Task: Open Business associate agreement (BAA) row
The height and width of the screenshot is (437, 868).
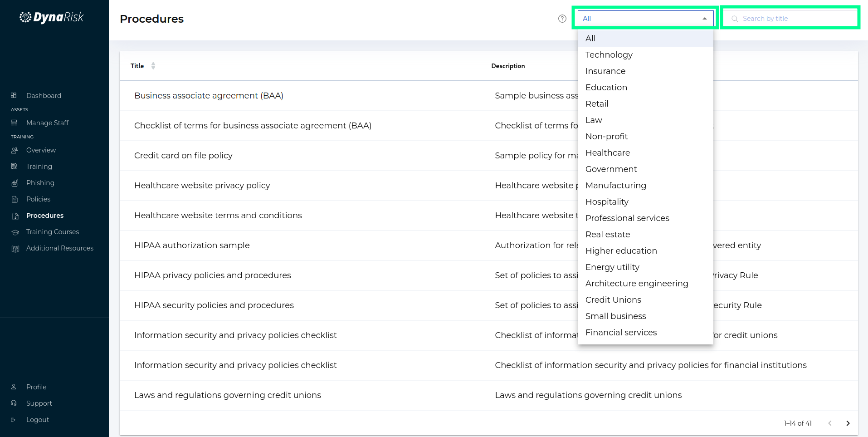Action: [x=489, y=96]
